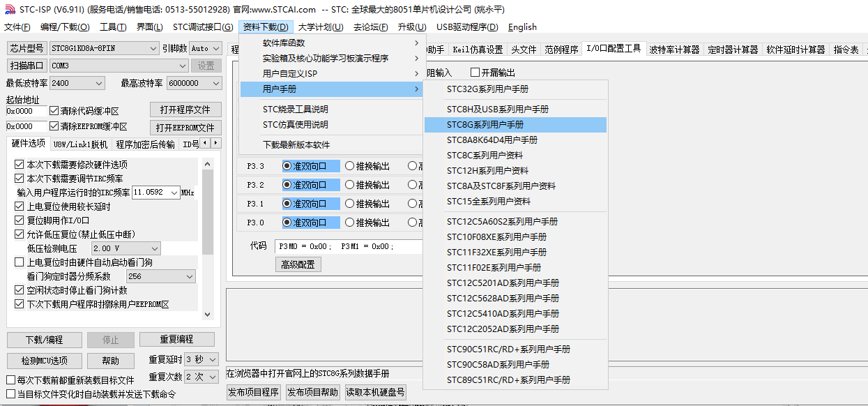Toggle 复位脚用作I/O口 checkbox
Viewport: 868px width, 406px height.
pos(19,220)
